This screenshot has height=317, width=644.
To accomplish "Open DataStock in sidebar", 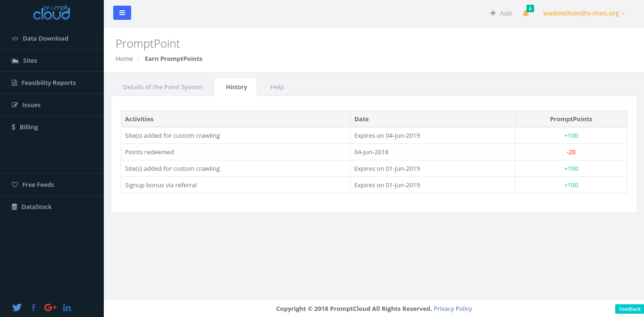I will point(52,207).
